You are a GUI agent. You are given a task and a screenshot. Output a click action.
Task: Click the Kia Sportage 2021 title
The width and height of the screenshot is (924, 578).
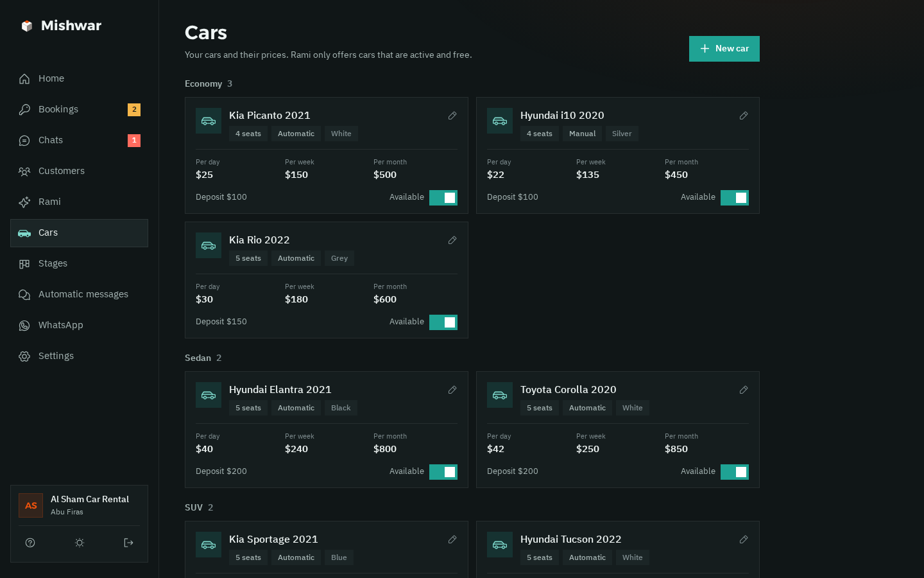click(x=273, y=539)
